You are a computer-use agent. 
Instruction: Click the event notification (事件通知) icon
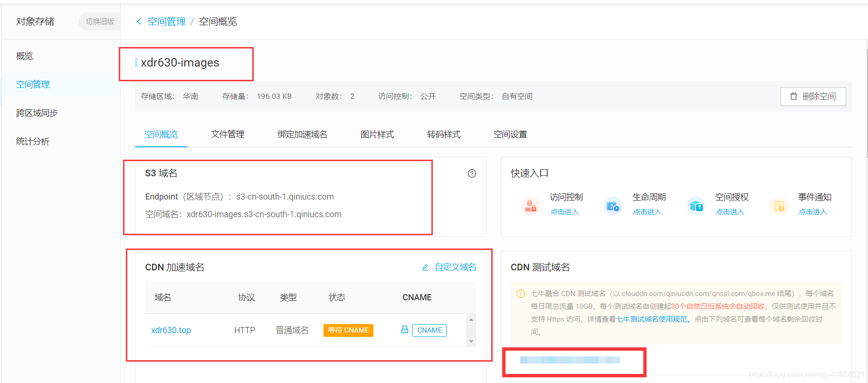[779, 206]
